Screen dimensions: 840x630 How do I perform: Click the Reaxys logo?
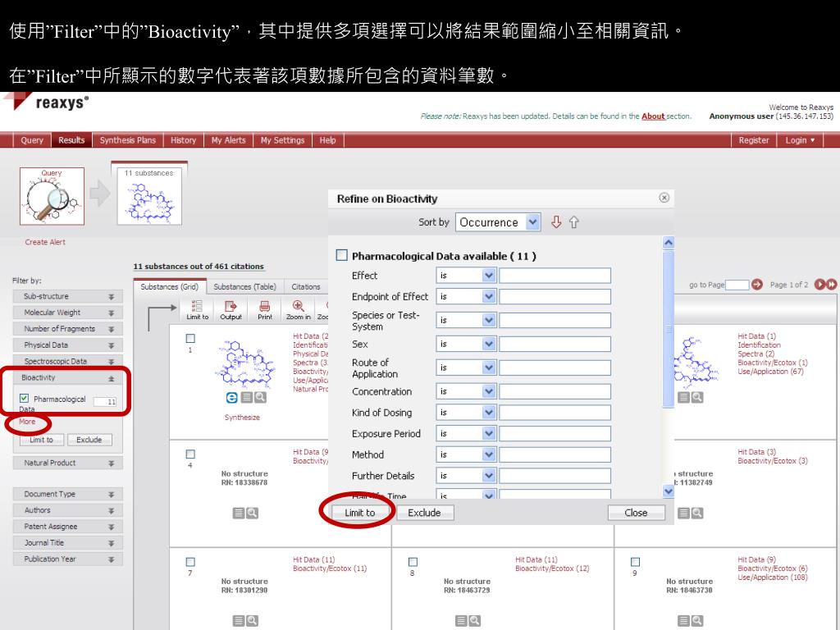47,102
